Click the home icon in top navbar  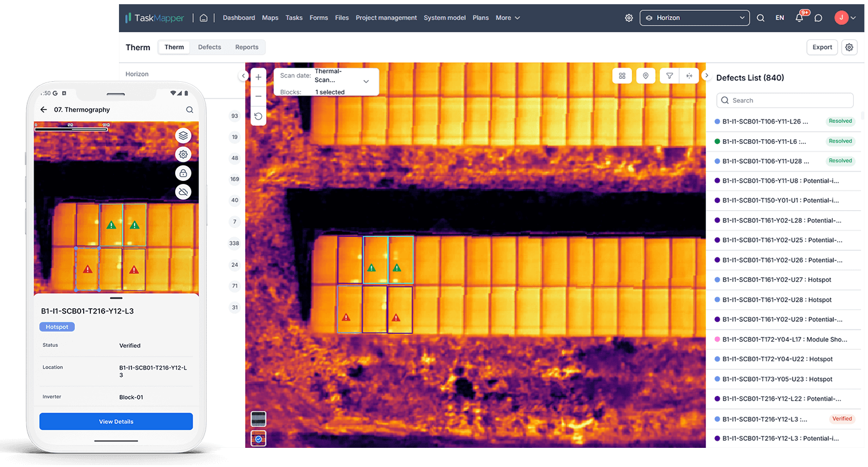(204, 18)
